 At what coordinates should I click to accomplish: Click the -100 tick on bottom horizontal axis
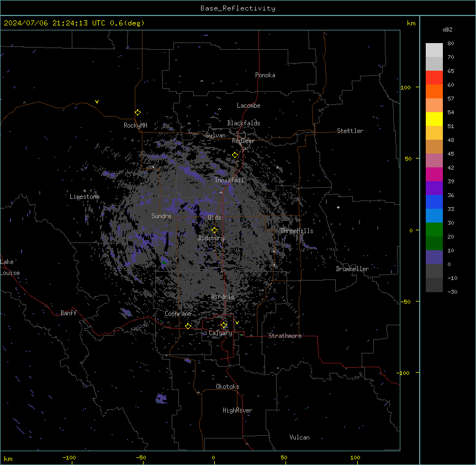69,457
